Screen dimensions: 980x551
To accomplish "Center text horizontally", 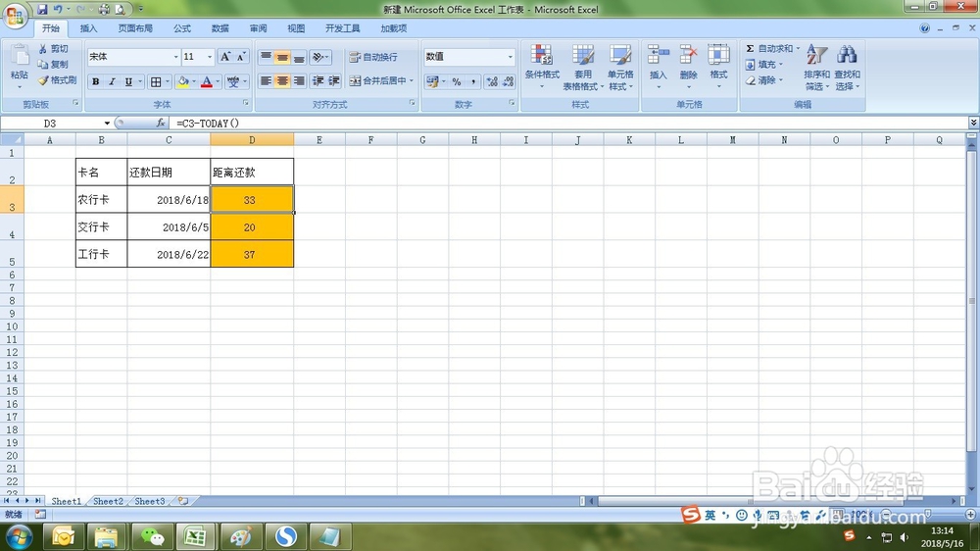I will [x=282, y=80].
